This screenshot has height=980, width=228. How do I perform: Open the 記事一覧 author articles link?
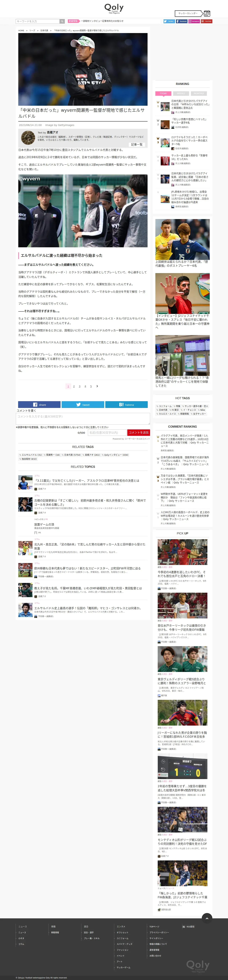click(x=137, y=145)
